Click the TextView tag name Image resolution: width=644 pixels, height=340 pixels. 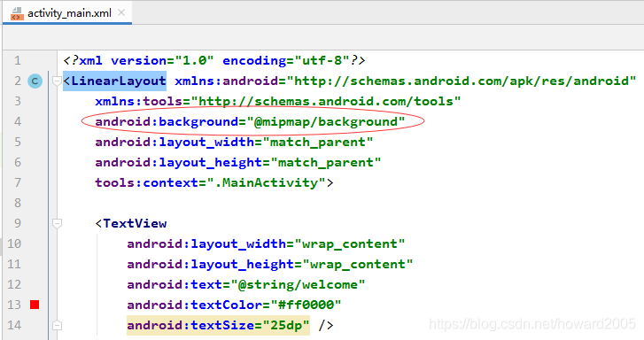click(135, 223)
